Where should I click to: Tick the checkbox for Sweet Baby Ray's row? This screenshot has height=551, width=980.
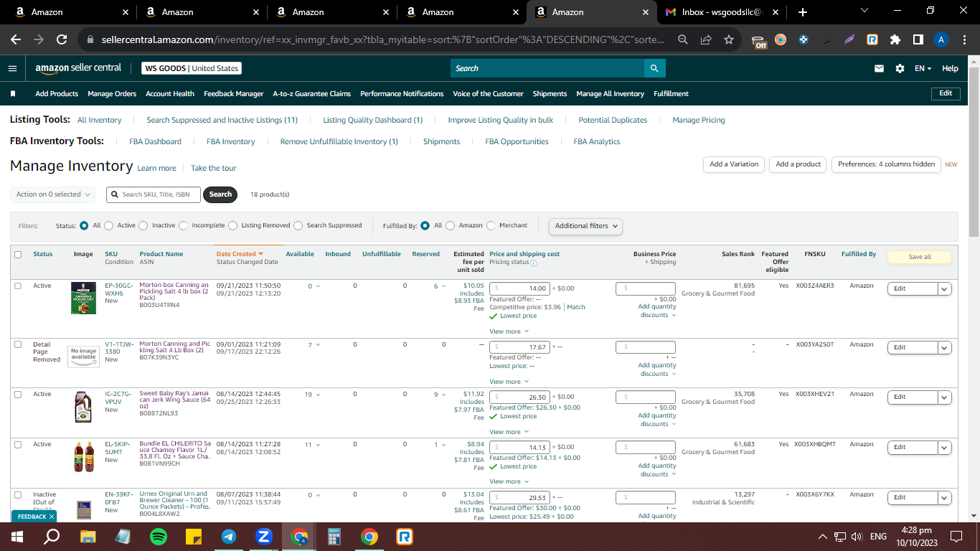18,394
